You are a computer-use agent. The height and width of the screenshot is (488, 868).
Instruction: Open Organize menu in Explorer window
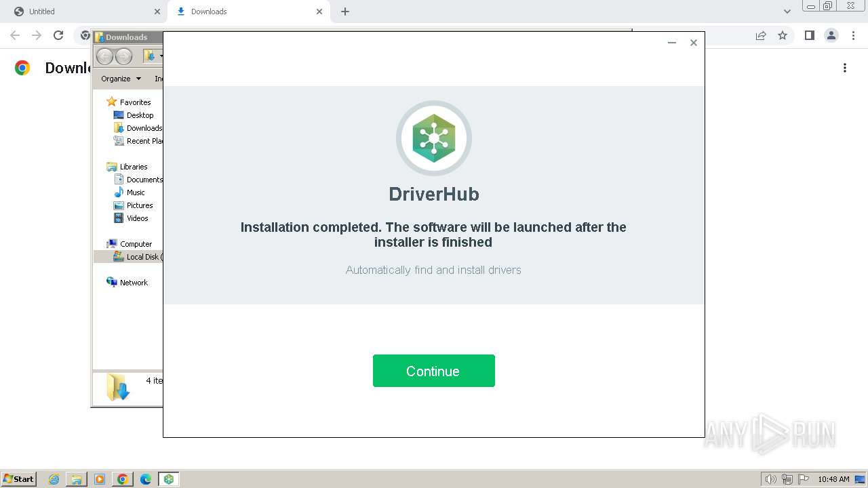121,79
